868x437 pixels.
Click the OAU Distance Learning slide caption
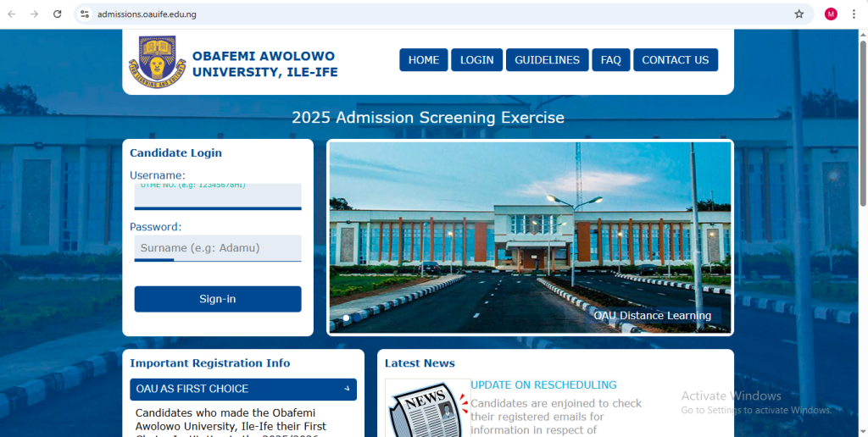(x=652, y=315)
